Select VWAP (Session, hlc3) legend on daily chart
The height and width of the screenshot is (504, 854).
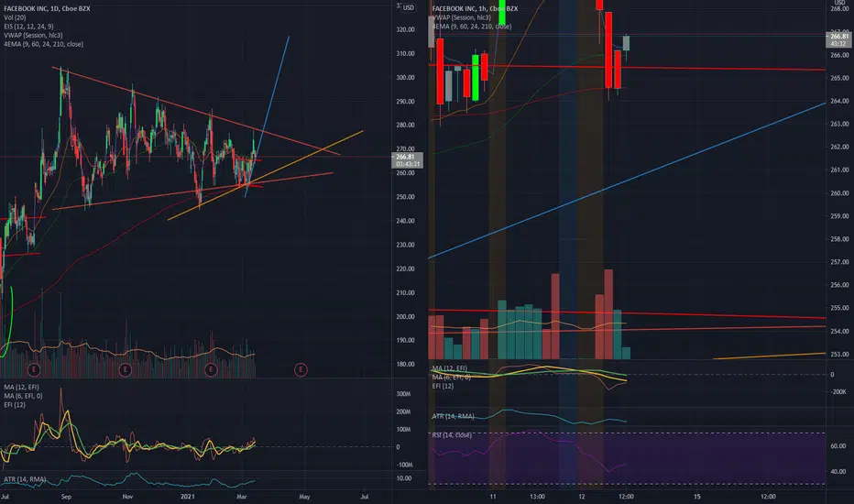[x=33, y=35]
